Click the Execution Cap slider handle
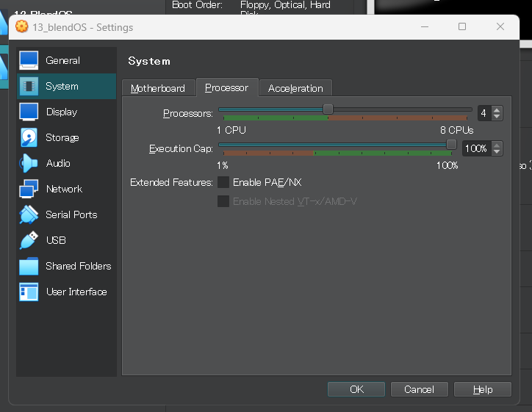This screenshot has height=412, width=532. (x=451, y=145)
